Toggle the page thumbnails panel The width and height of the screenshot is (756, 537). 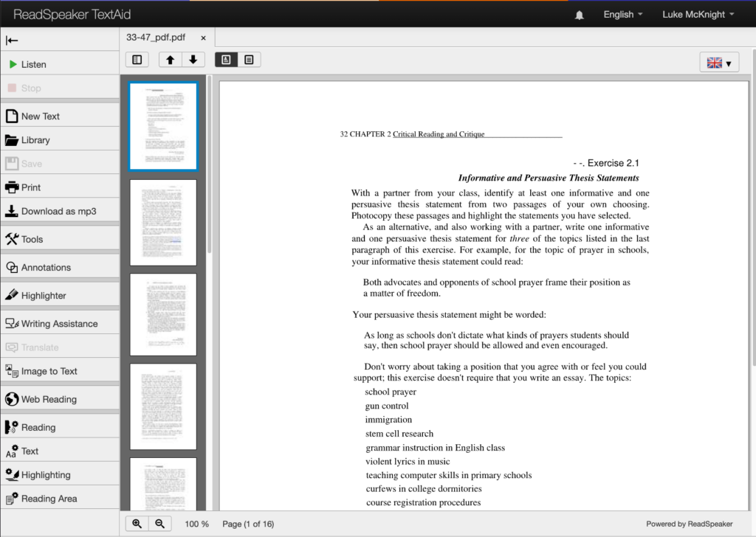point(137,59)
